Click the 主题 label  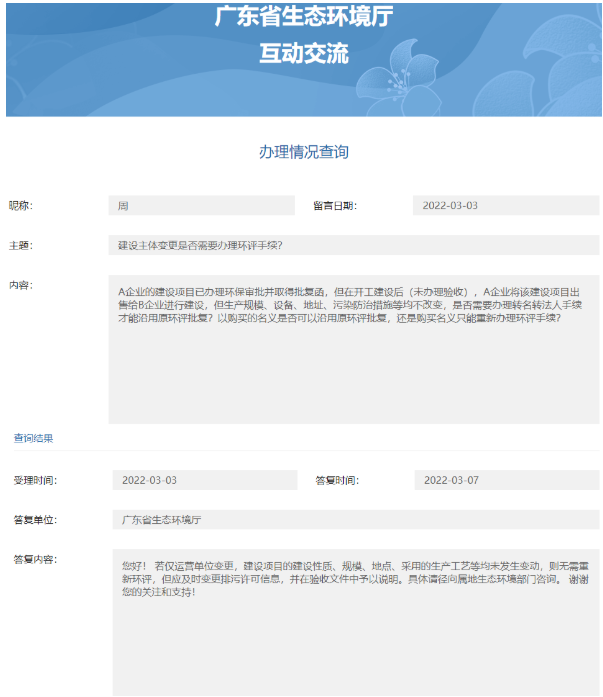[x=21, y=245]
